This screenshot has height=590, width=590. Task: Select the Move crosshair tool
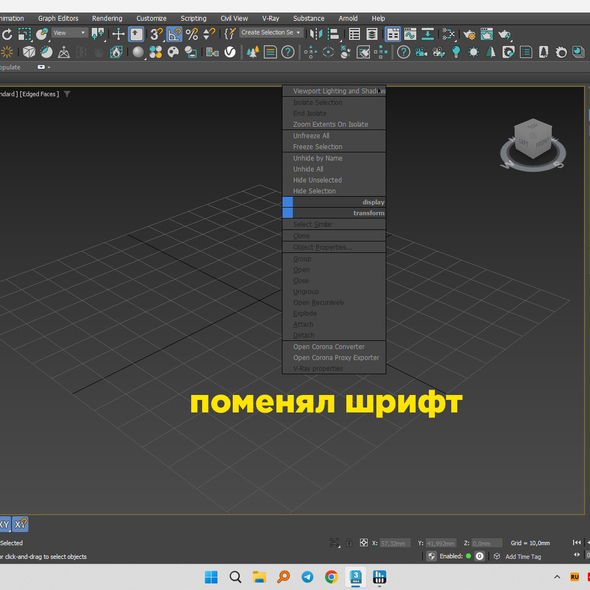(118, 34)
